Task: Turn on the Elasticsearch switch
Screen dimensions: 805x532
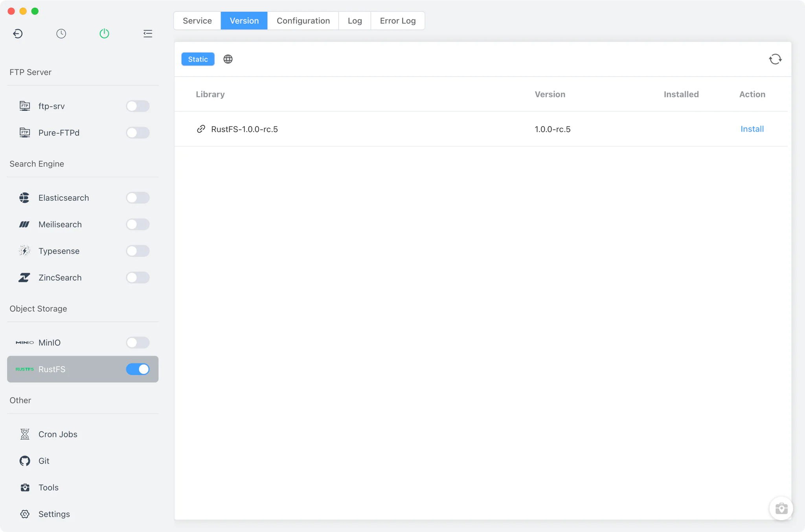Action: tap(138, 198)
